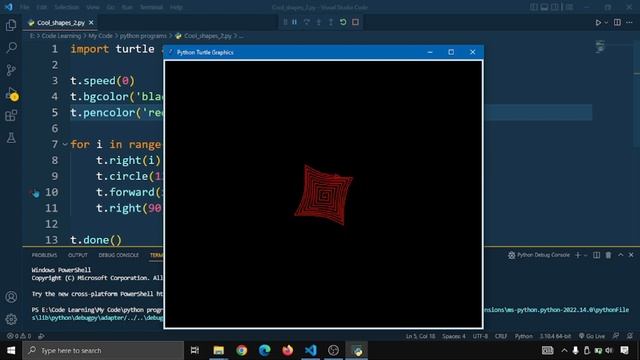Viewport: 640px width, 360px height.
Task: Toggle the primary sidebar layout icon
Action: [x=533, y=7]
